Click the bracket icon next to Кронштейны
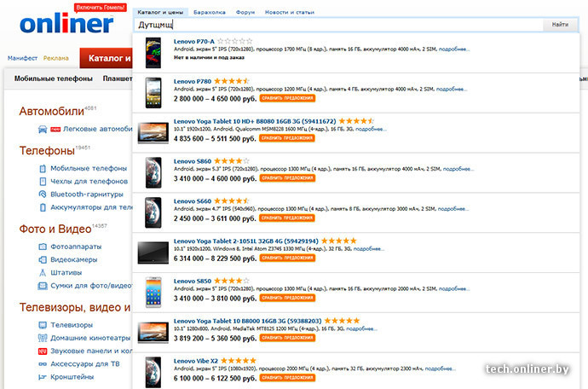The image size is (588, 389). (x=43, y=376)
